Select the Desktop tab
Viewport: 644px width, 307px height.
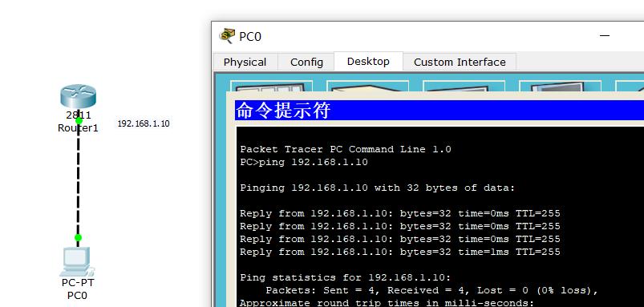368,62
